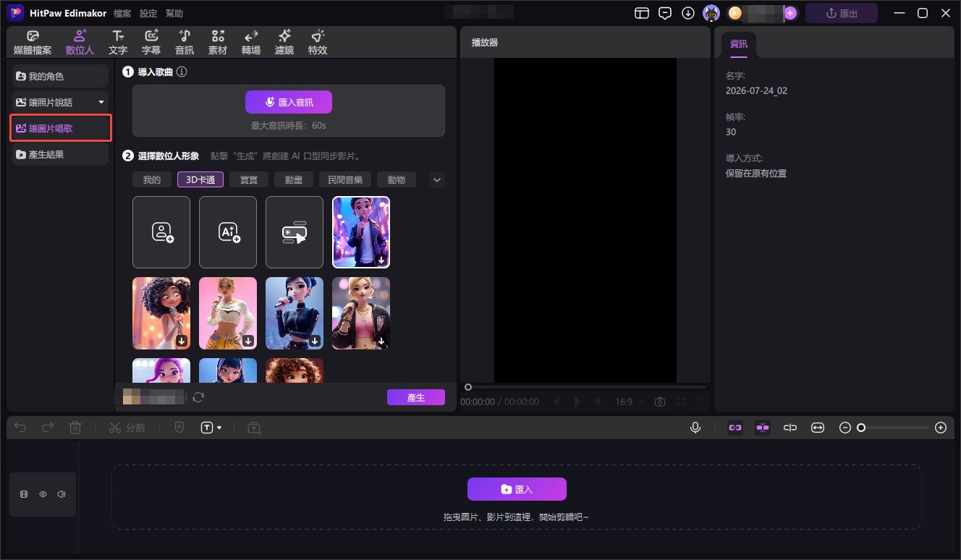
Task: Select the 寶寶 avatar category
Action: [249, 180]
